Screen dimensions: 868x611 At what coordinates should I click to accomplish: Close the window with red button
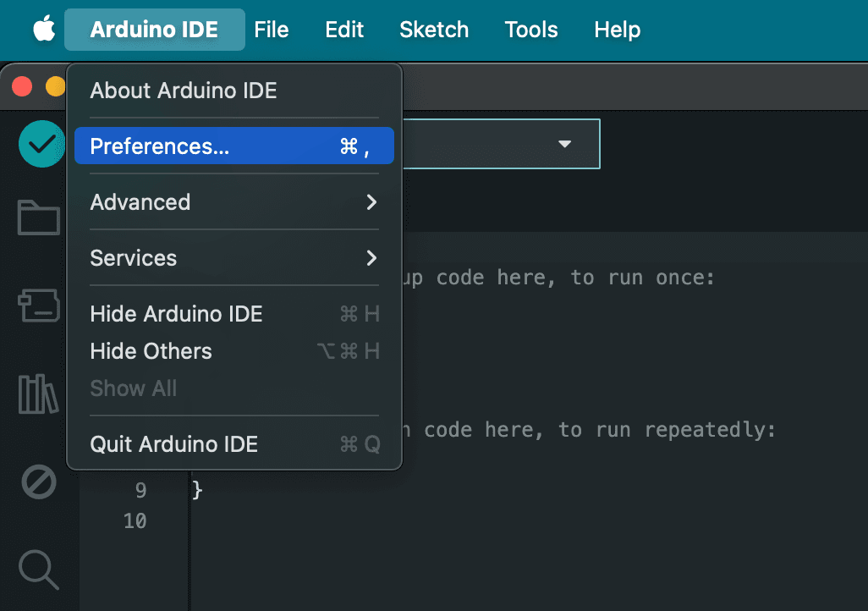tap(22, 86)
